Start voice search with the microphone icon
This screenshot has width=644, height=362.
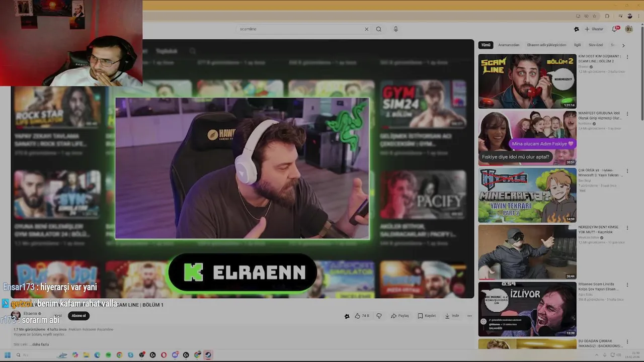(x=395, y=29)
